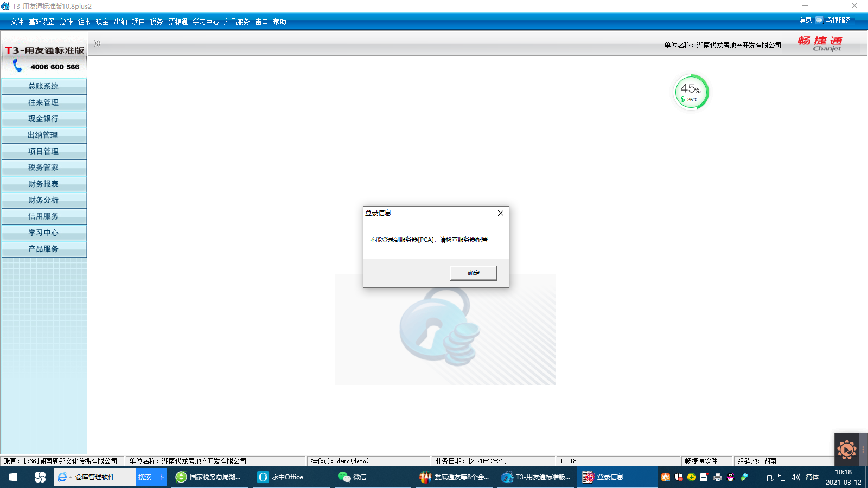Image resolution: width=868 pixels, height=488 pixels.
Task: Select 产品服务 in the sidebar
Action: (x=44, y=249)
